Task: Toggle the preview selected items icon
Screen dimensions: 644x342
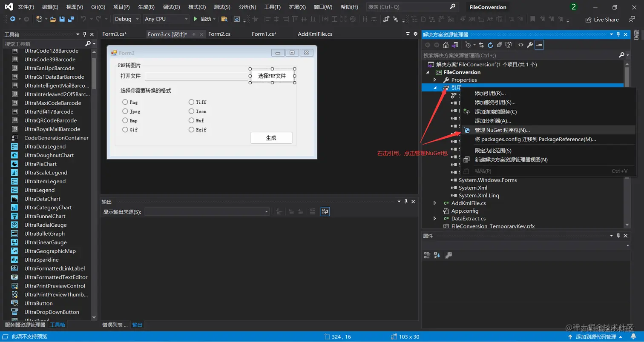Action: (539, 45)
